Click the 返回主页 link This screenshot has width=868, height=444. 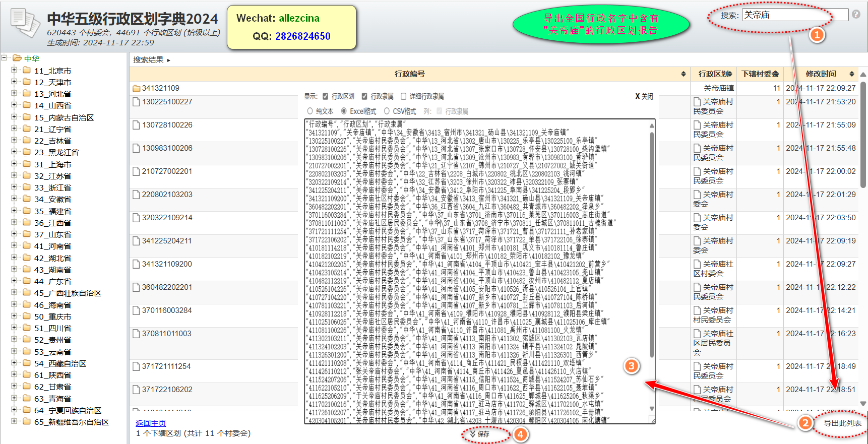(151, 423)
